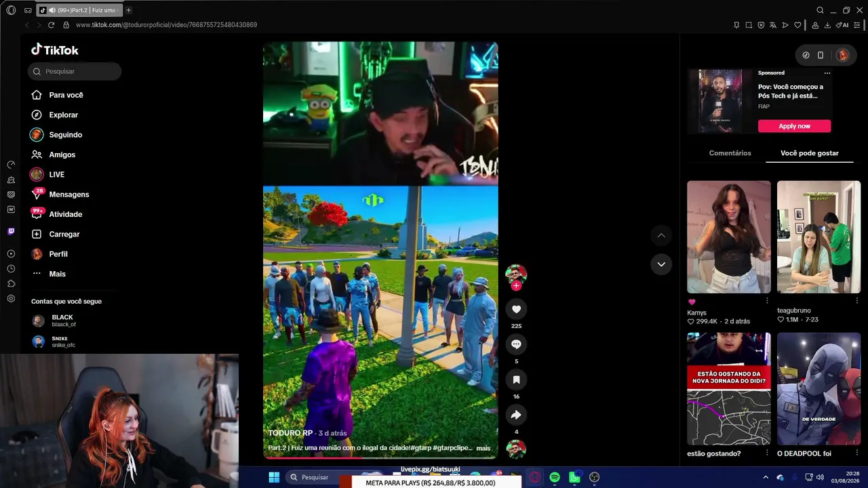Toggle the ad blocker shield icon
This screenshot has width=868, height=488.
tap(761, 25)
